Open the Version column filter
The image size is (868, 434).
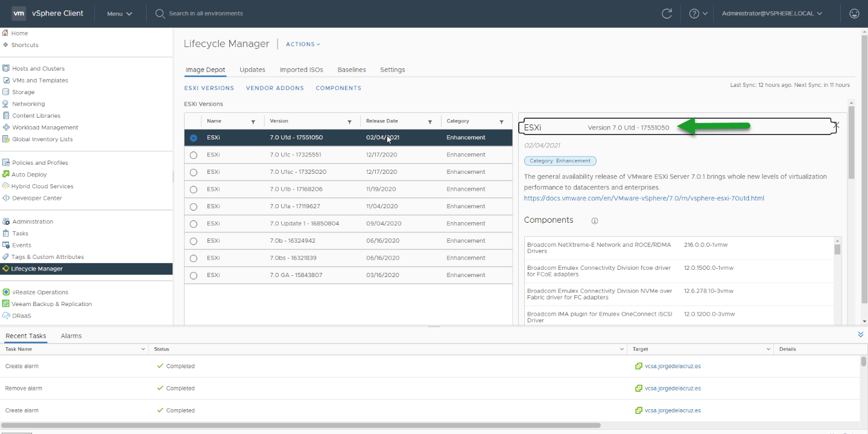click(349, 121)
